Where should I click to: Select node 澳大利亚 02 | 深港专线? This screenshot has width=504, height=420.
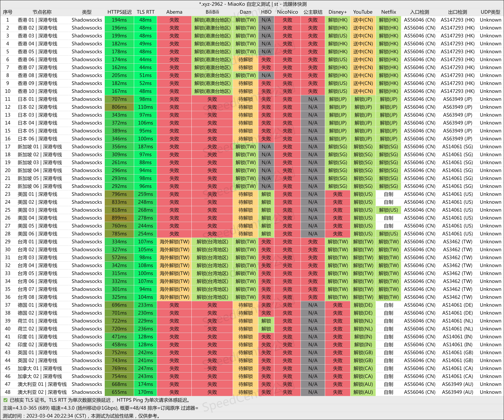42,392
